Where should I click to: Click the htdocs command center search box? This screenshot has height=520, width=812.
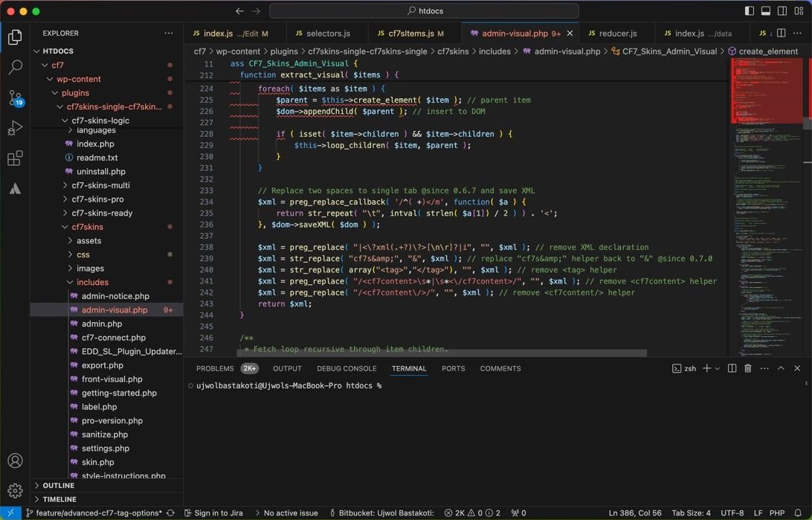click(424, 11)
